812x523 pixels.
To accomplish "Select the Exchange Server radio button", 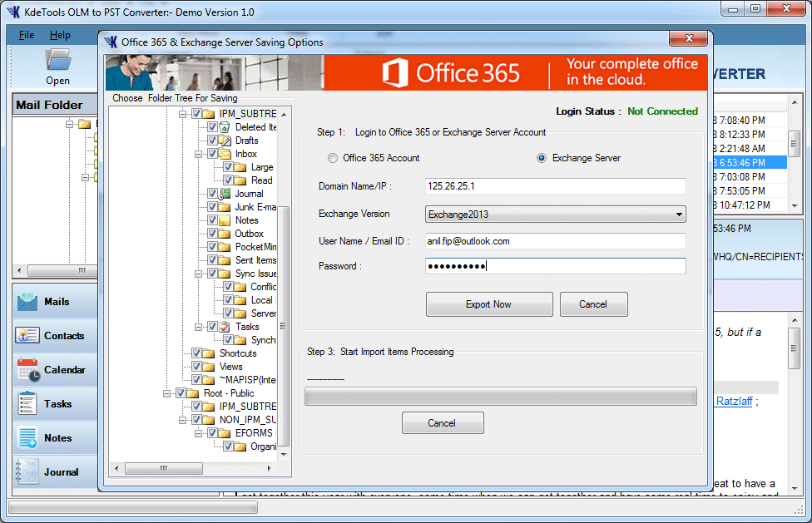I will coord(541,158).
